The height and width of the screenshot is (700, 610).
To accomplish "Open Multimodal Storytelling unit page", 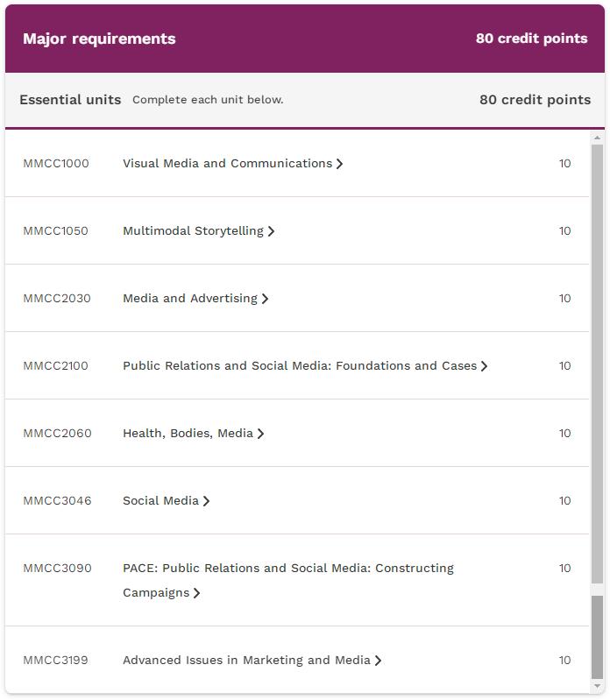I will (193, 230).
